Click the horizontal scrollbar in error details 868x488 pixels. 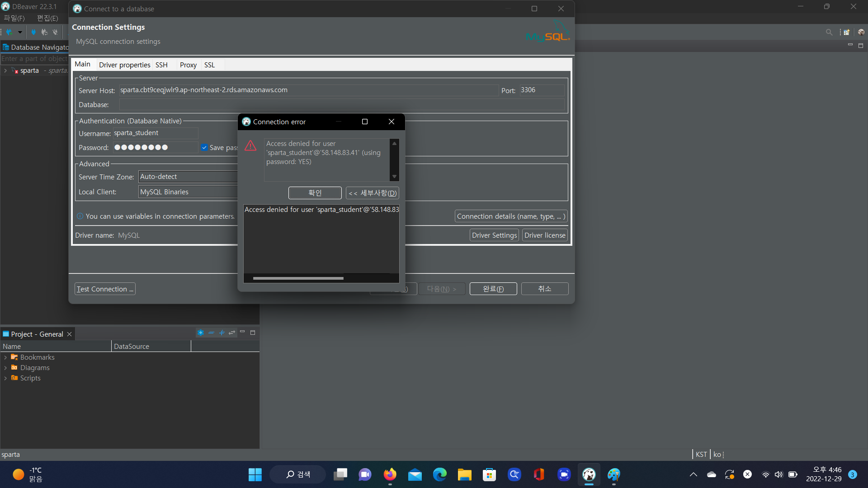coord(298,278)
